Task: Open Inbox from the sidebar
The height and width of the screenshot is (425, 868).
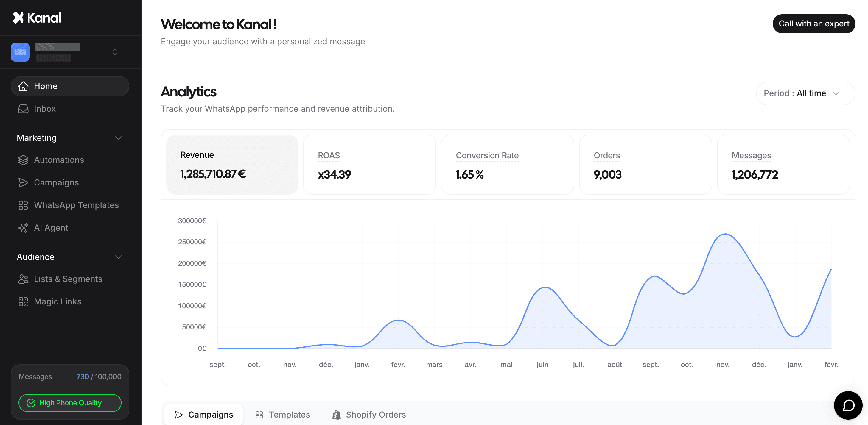Action: (44, 109)
